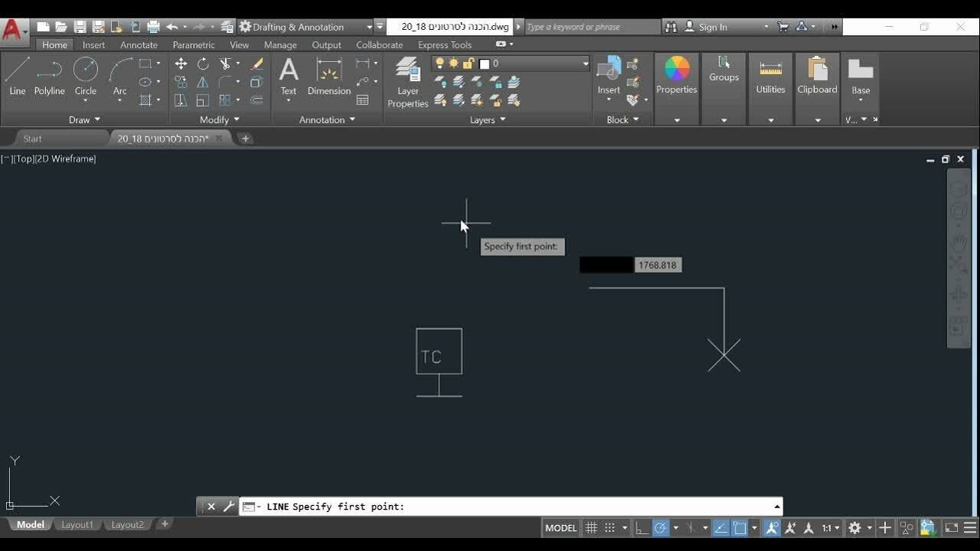The image size is (980, 551).
Task: Click the Insert block icon
Action: (x=609, y=75)
